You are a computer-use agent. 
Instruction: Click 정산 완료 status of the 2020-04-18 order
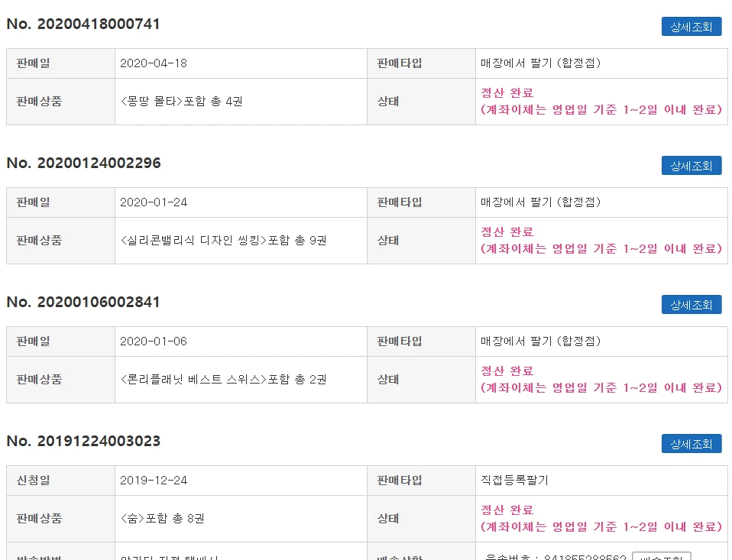507,93
